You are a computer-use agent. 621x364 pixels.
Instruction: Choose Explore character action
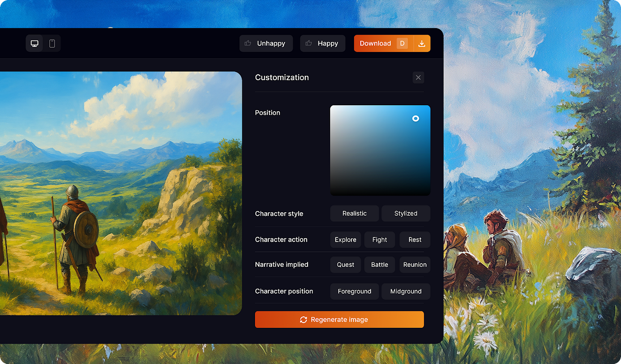click(345, 240)
